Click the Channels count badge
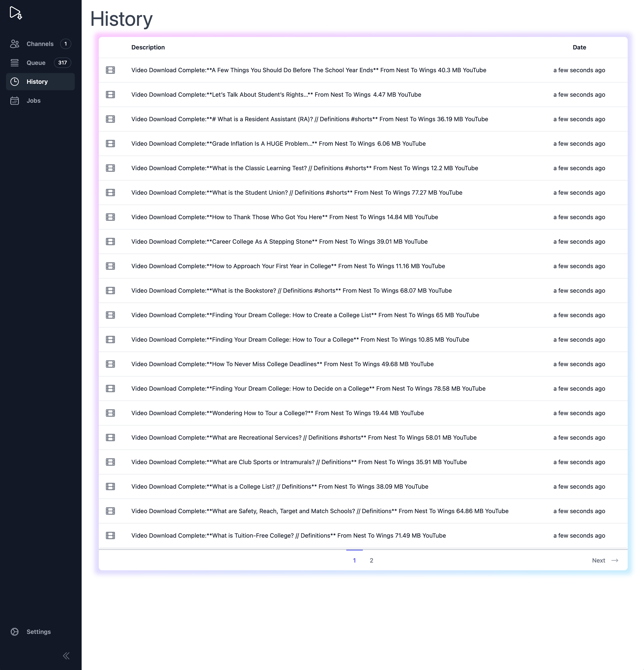 pyautogui.click(x=66, y=44)
